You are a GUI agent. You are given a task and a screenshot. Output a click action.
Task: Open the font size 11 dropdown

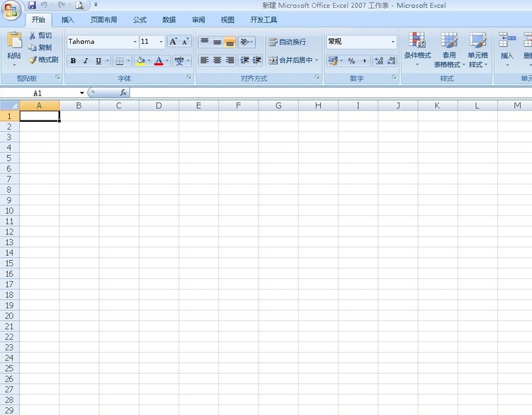pos(161,42)
